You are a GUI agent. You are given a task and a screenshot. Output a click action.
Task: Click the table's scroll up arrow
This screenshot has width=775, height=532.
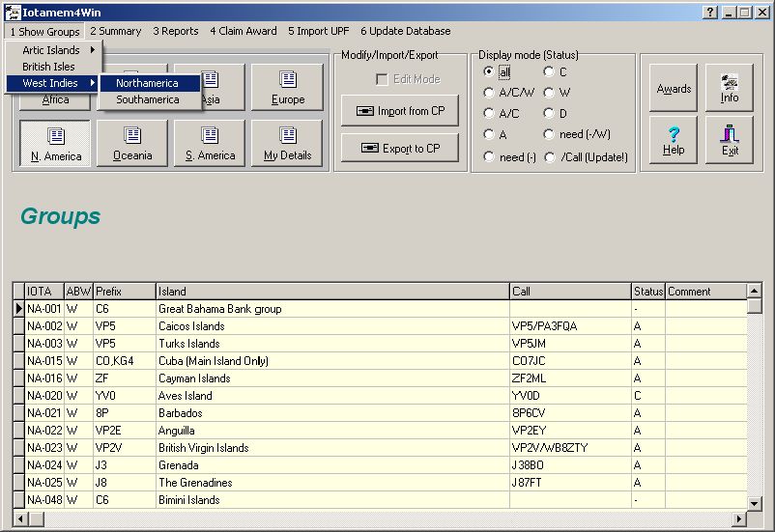pyautogui.click(x=754, y=291)
